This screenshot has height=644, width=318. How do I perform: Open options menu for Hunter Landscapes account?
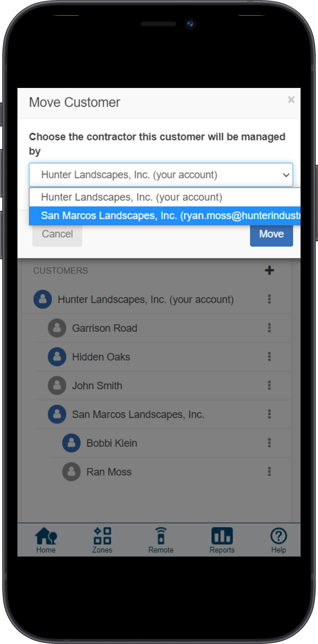tap(269, 299)
